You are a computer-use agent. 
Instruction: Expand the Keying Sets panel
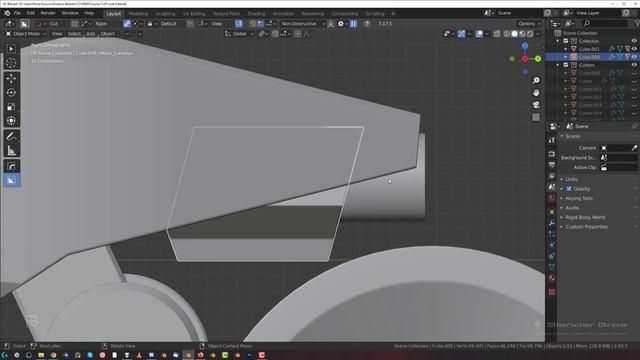tap(579, 198)
